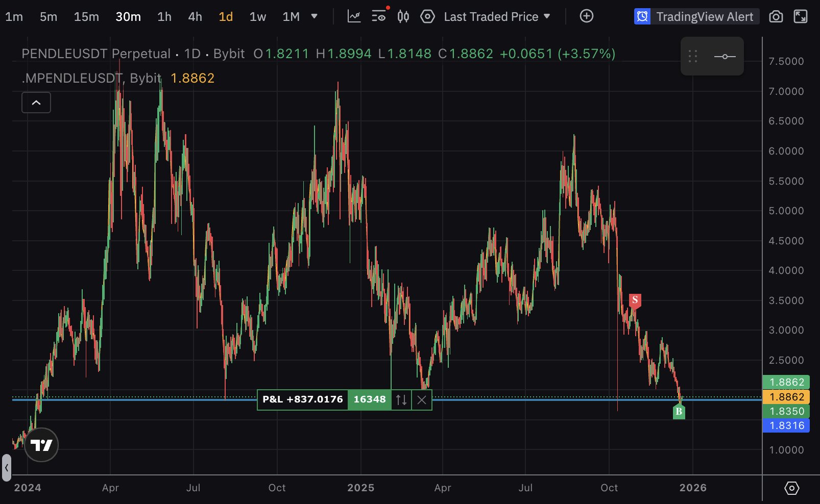
Task: Reverse the position with arrows icon
Action: (401, 399)
